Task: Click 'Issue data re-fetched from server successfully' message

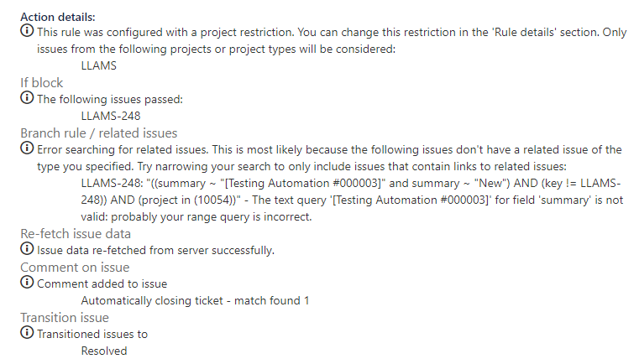Action: [155, 250]
